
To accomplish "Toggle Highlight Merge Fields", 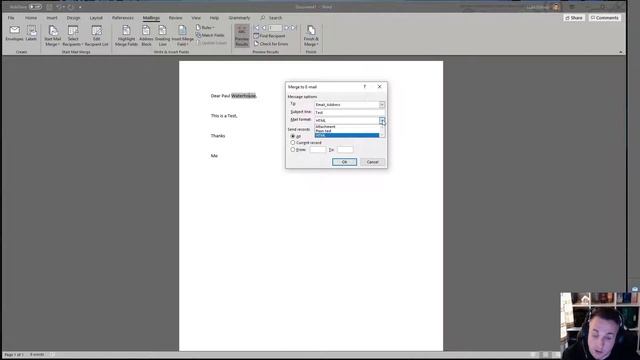I will tap(126, 36).
